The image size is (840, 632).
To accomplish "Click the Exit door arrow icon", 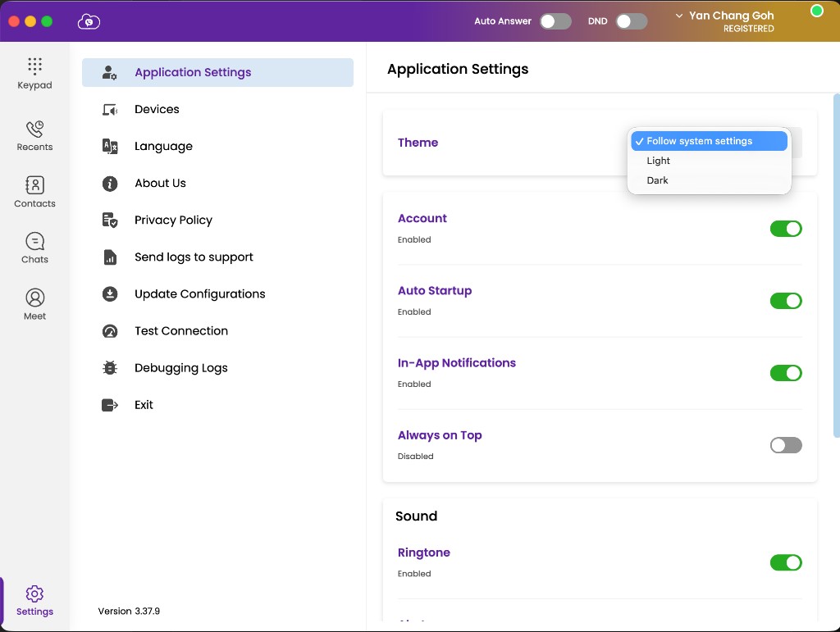I will [110, 405].
